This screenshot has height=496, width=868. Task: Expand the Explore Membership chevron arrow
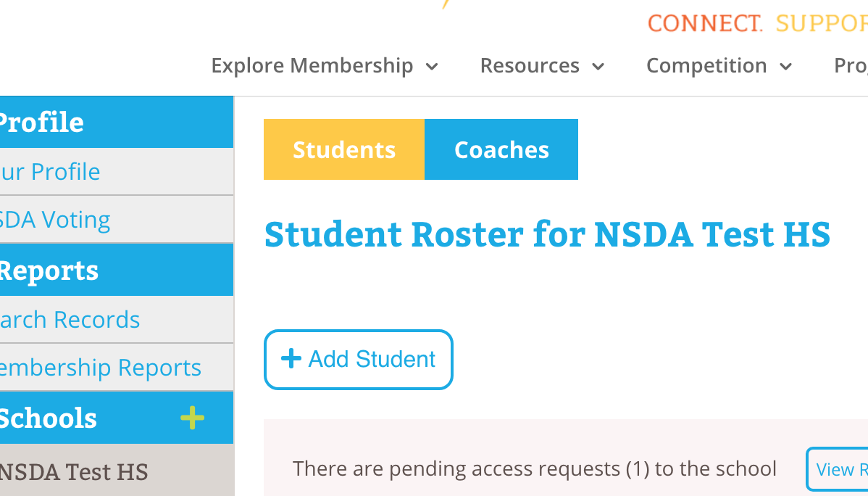(432, 67)
